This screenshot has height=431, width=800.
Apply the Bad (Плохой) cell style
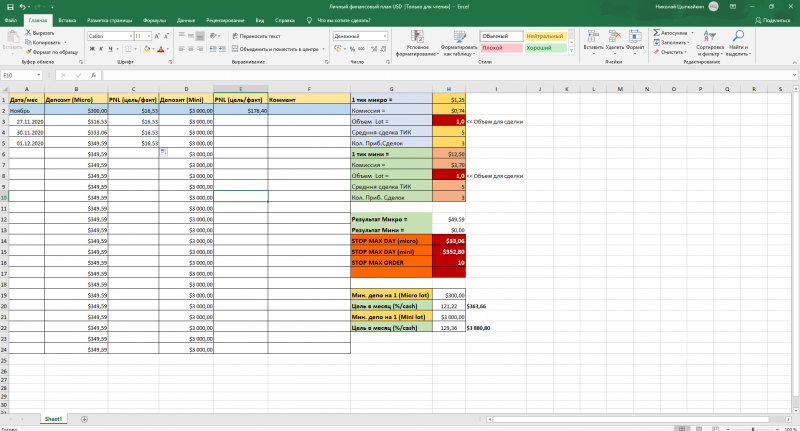click(502, 48)
